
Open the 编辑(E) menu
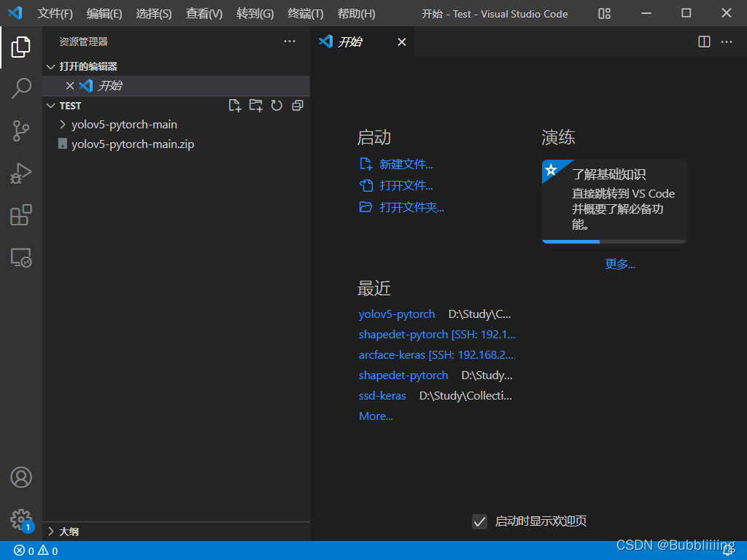[104, 13]
